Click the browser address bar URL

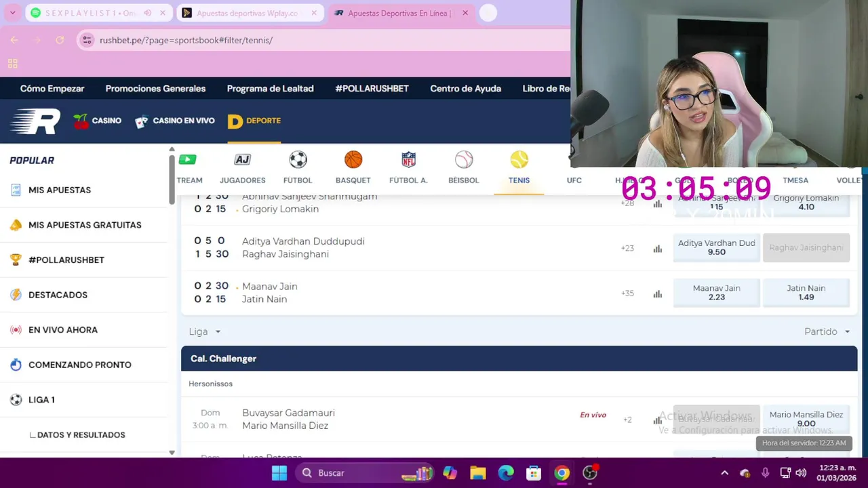coord(186,40)
